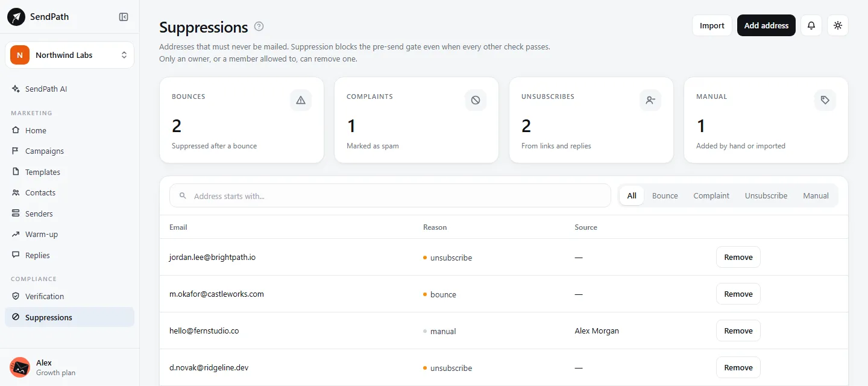Viewport: 868px width, 386px height.
Task: Click the Manual tag icon
Action: 825,100
